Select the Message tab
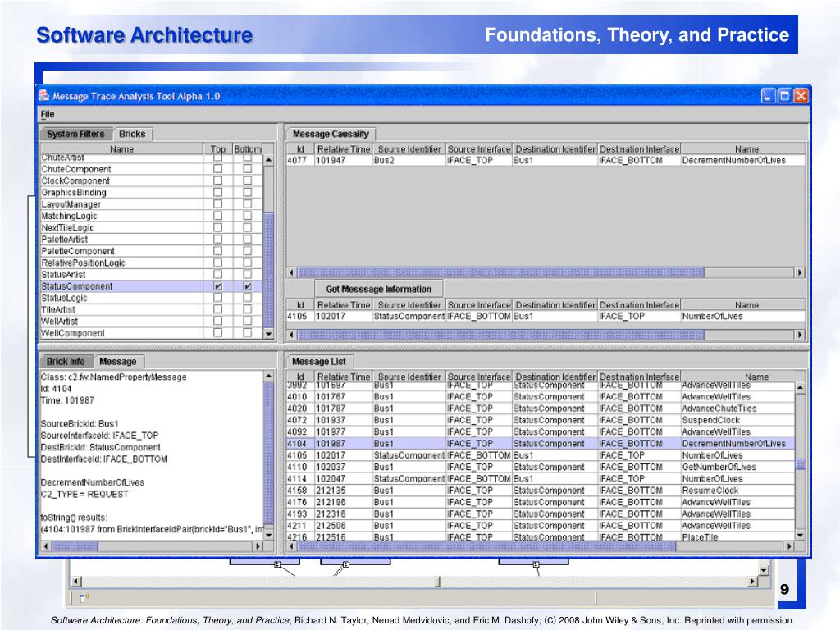 (118, 362)
